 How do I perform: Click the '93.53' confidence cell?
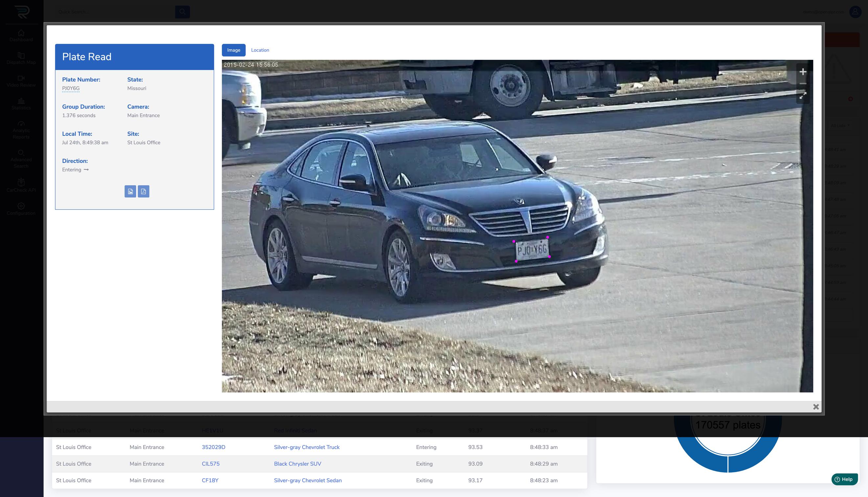click(x=475, y=447)
